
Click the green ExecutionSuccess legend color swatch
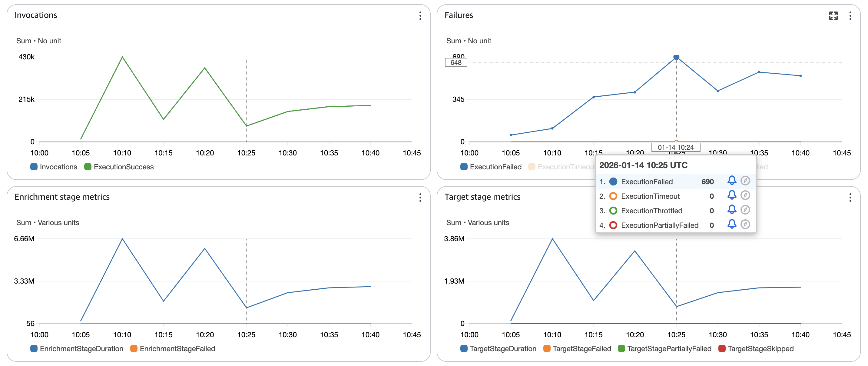(88, 167)
